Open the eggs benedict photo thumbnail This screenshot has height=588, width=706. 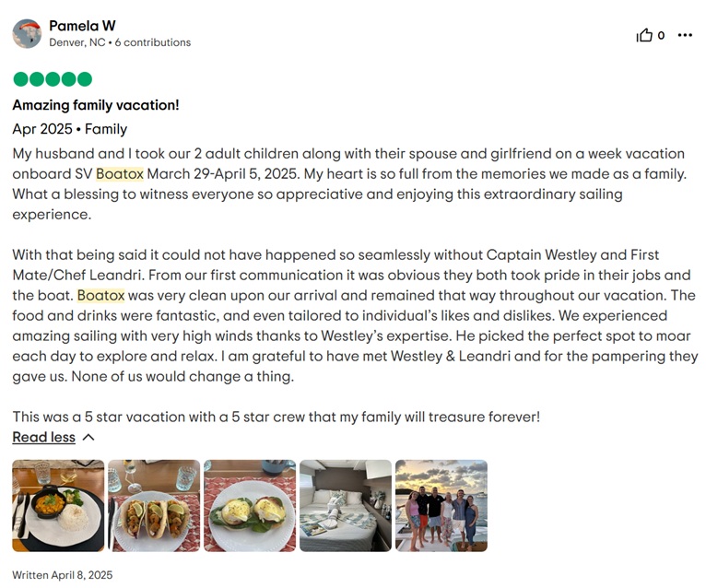click(250, 506)
